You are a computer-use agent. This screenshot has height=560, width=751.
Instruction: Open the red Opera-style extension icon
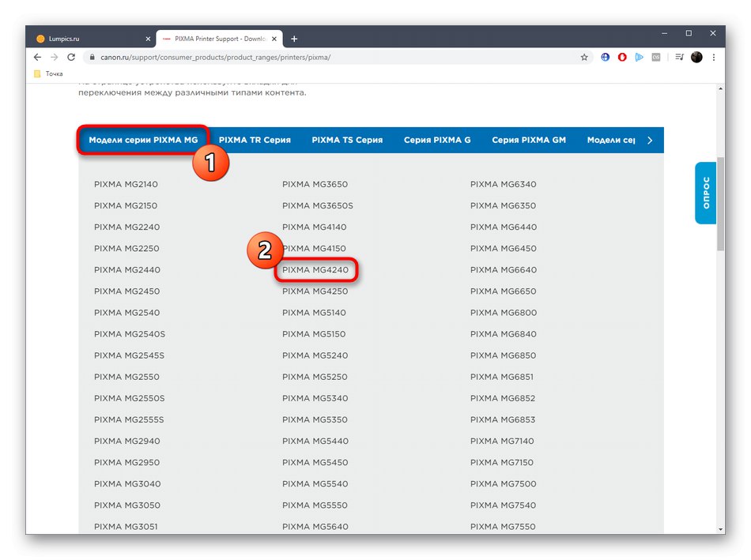click(621, 57)
